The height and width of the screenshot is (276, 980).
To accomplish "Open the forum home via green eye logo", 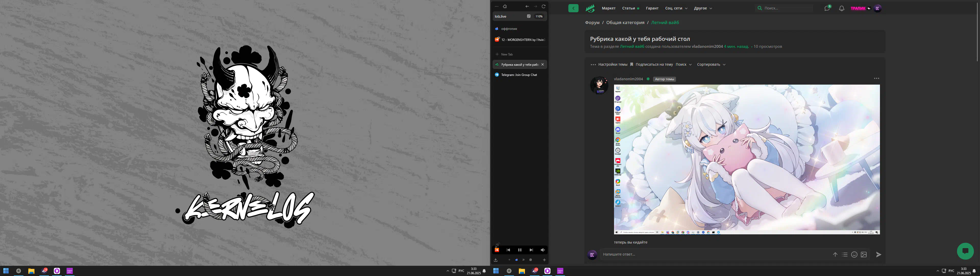I will click(x=590, y=8).
